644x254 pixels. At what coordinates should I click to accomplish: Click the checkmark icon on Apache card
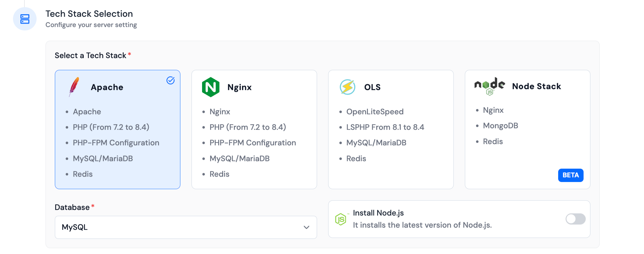pyautogui.click(x=170, y=80)
